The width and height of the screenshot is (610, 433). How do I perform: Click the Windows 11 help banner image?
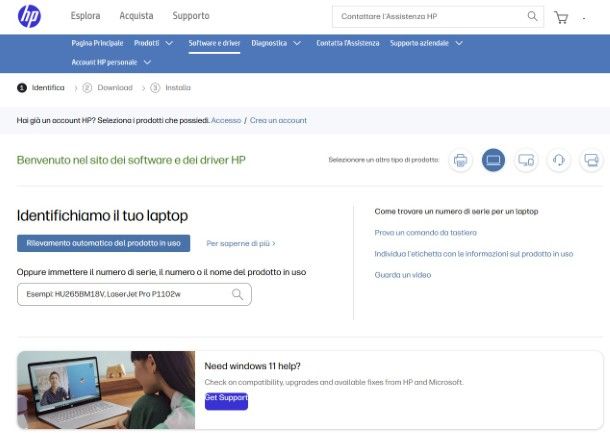[106, 390]
